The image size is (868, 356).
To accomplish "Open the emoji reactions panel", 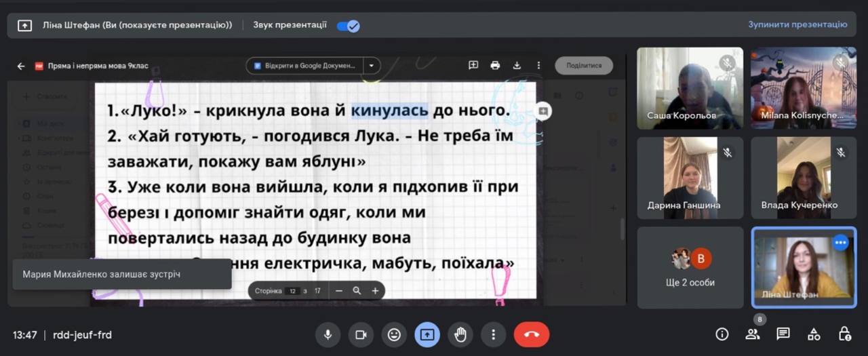I will coord(394,334).
